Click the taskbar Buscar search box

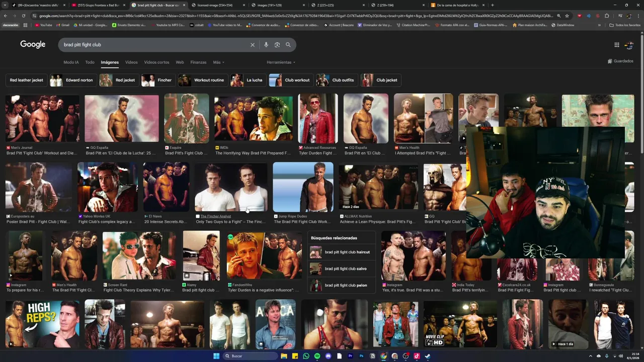pos(250,356)
